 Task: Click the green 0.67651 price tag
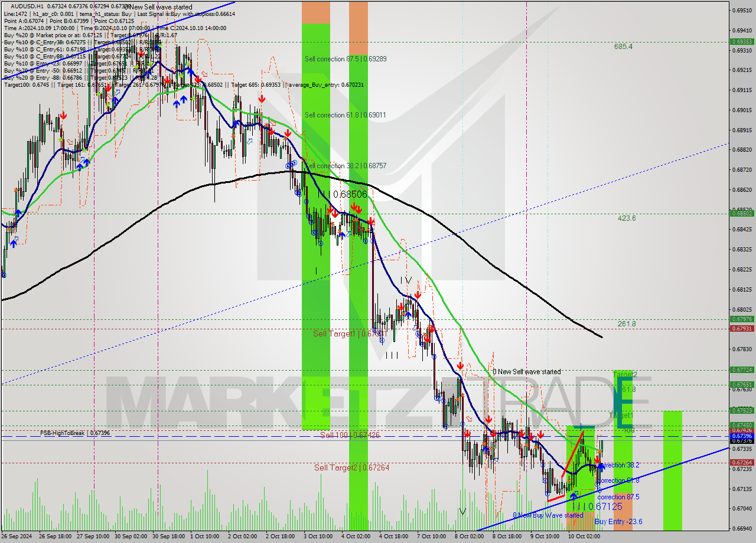[742, 385]
